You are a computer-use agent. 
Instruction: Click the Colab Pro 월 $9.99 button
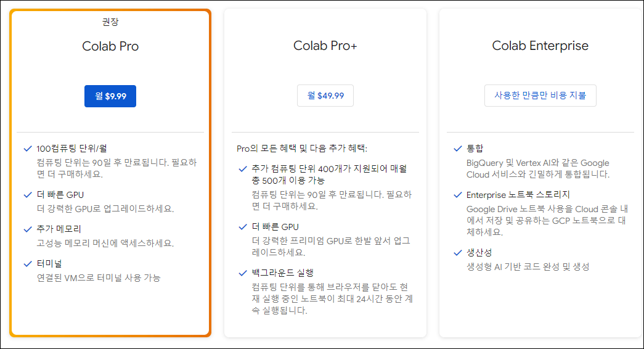click(x=110, y=96)
